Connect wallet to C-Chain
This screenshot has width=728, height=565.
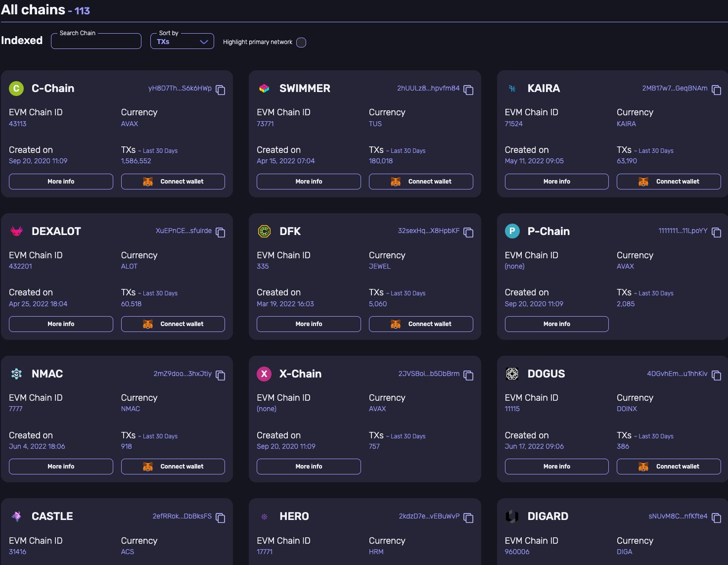point(173,182)
